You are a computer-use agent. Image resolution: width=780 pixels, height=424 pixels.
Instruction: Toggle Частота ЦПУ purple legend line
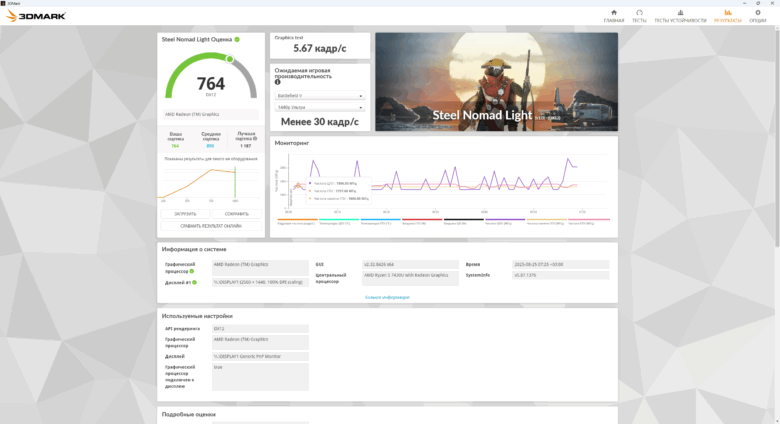click(x=505, y=221)
